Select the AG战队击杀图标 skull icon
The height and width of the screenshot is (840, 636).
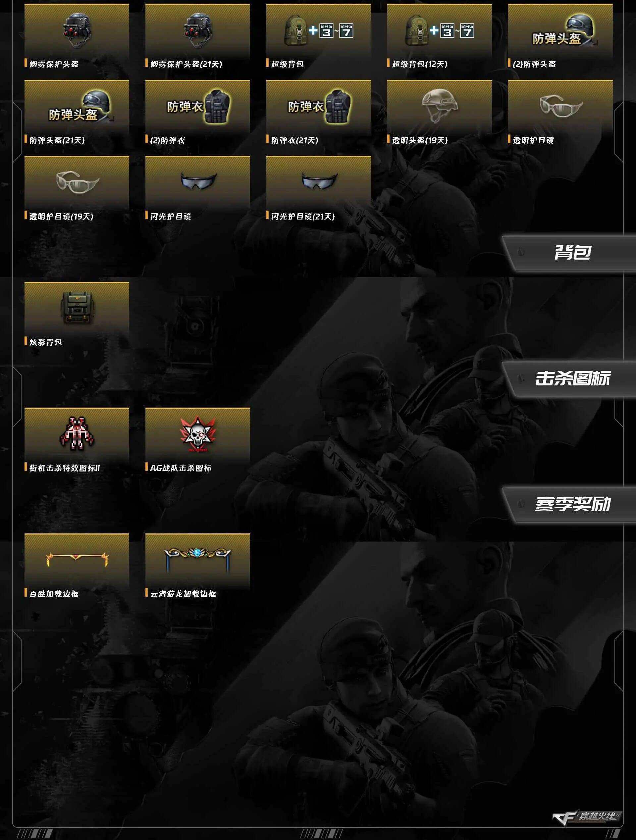(x=197, y=440)
